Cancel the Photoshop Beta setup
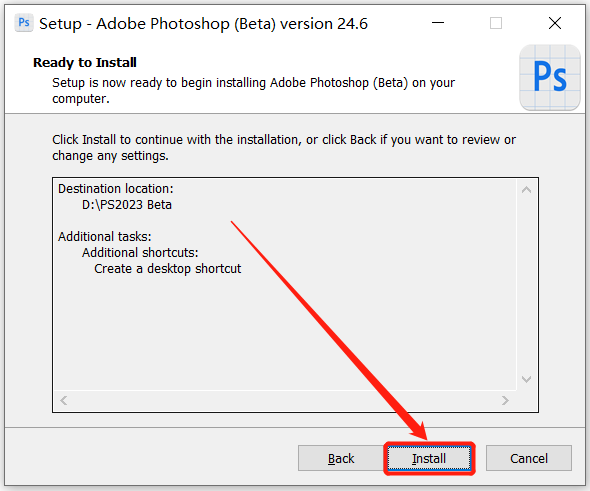 click(x=529, y=458)
